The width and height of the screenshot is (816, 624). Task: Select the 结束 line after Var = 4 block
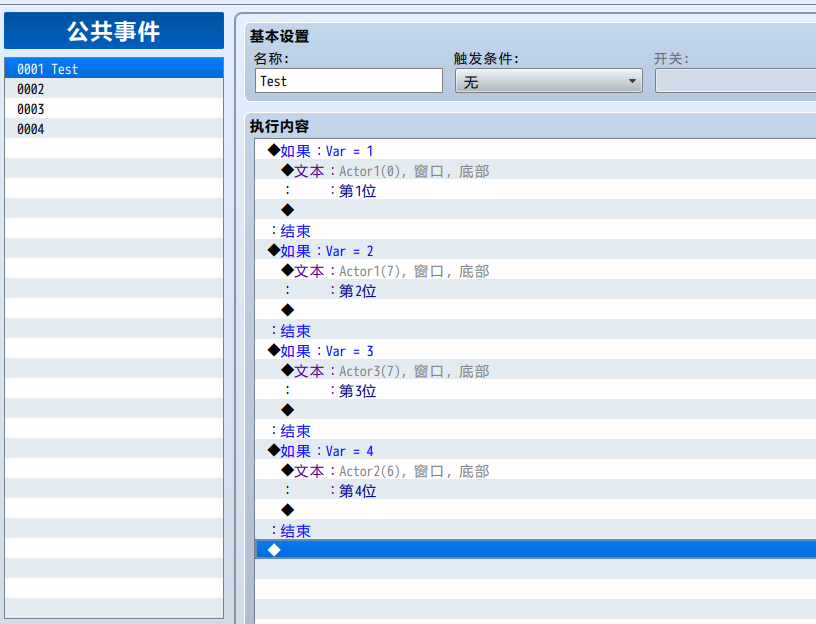(x=536, y=530)
